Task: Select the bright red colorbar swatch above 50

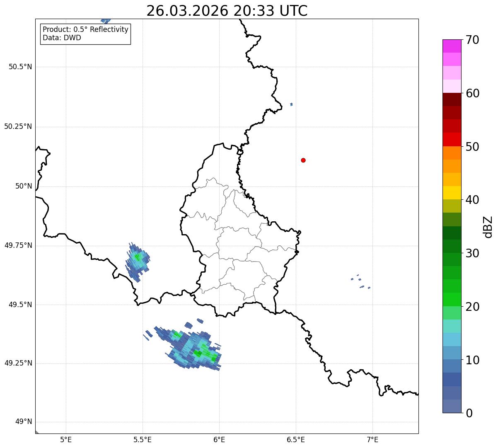Action: click(452, 139)
